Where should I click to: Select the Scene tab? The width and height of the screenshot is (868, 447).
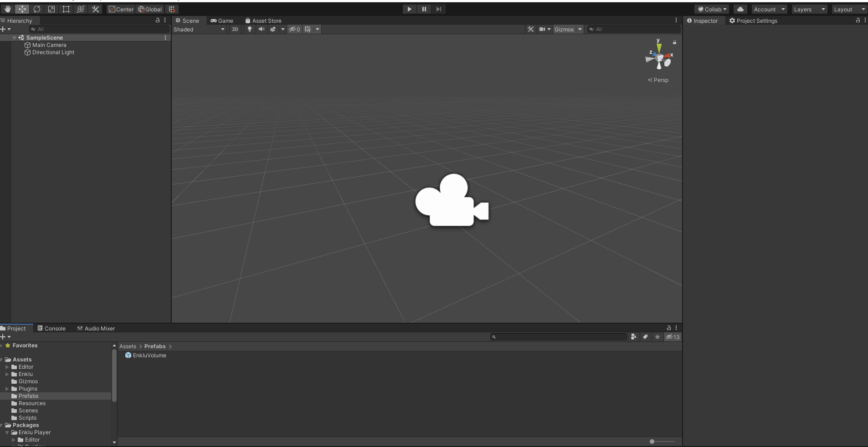coord(187,20)
